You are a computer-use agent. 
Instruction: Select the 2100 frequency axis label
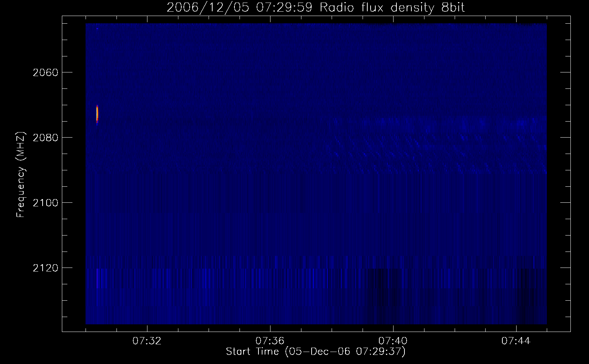click(x=46, y=203)
